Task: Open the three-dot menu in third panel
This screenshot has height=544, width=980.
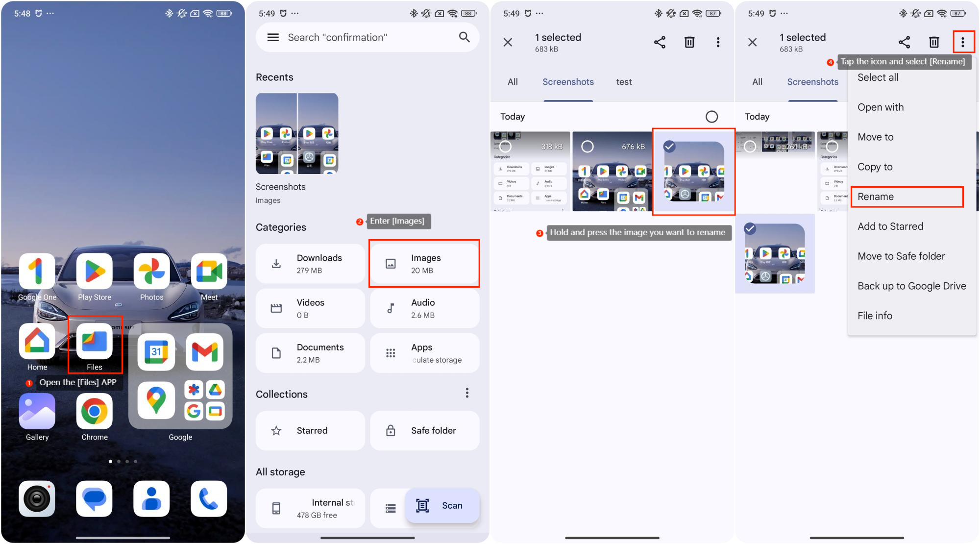Action: [718, 42]
